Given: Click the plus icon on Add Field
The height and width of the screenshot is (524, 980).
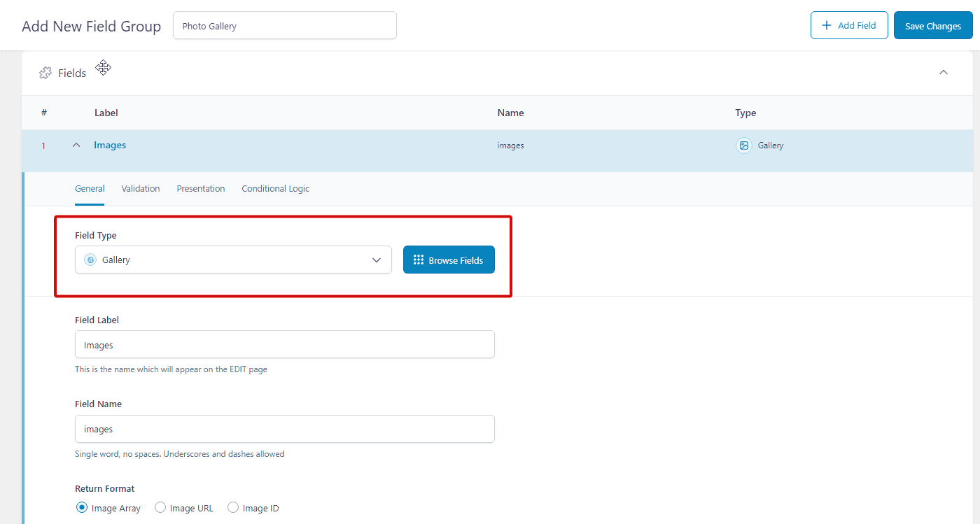Looking at the screenshot, I should click(x=827, y=25).
